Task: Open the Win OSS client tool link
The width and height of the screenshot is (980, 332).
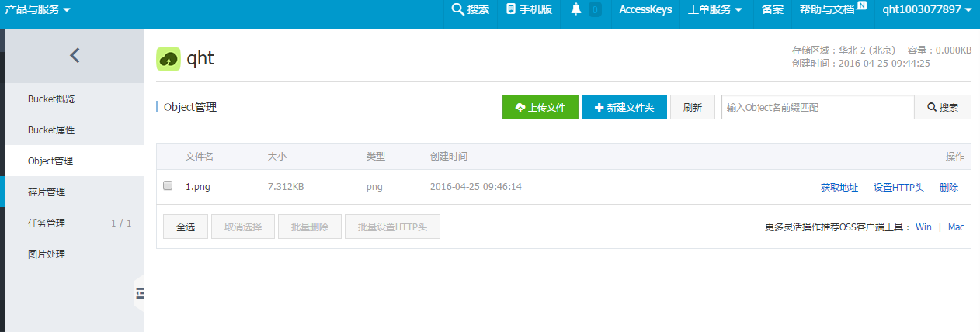Action: click(x=923, y=227)
